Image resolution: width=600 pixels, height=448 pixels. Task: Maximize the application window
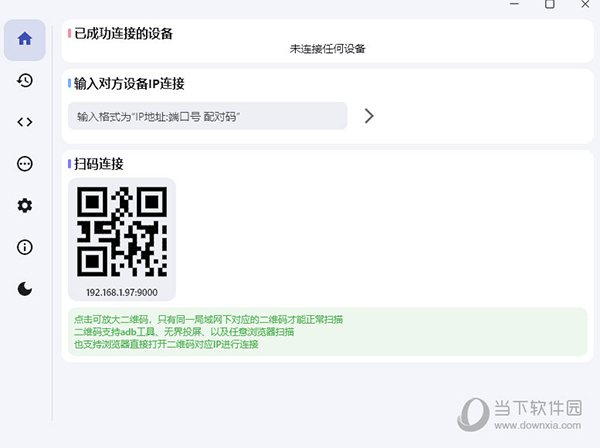(x=550, y=4)
